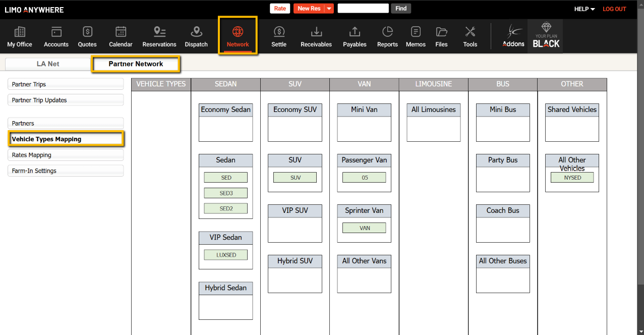Image resolution: width=644 pixels, height=335 pixels.
Task: Open the Quotes dollar icon
Action: click(x=87, y=32)
